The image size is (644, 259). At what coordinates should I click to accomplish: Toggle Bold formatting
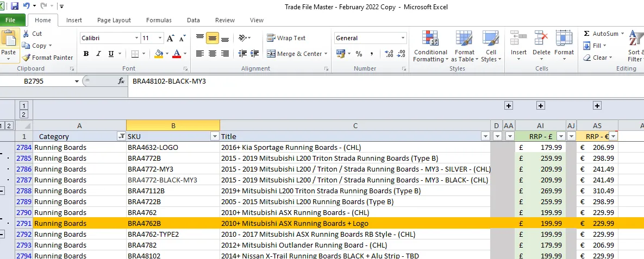click(86, 54)
